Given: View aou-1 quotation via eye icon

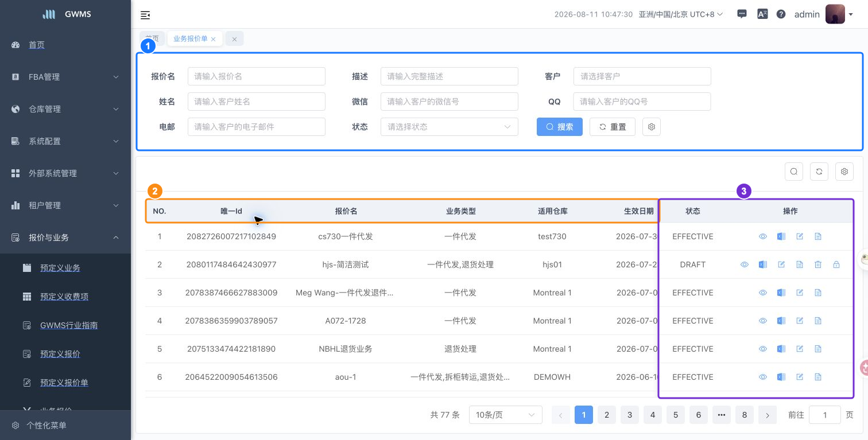Looking at the screenshot, I should pos(763,377).
